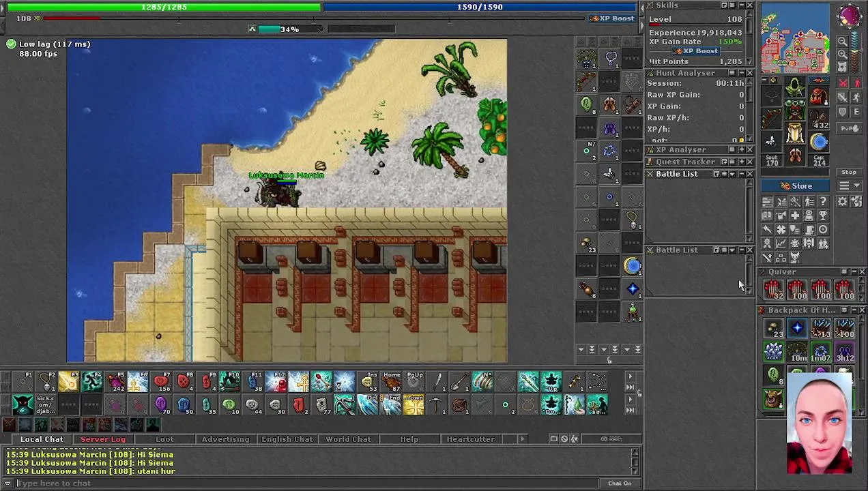868x491 pixels.
Task: Click XP Boost button under mana bar
Action: (x=612, y=18)
